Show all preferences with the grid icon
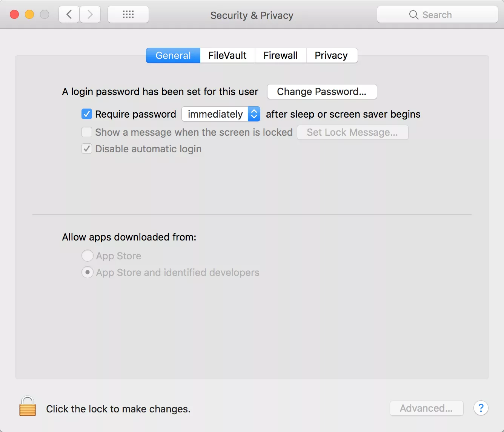Screen dimensions: 504x432 coord(128,15)
